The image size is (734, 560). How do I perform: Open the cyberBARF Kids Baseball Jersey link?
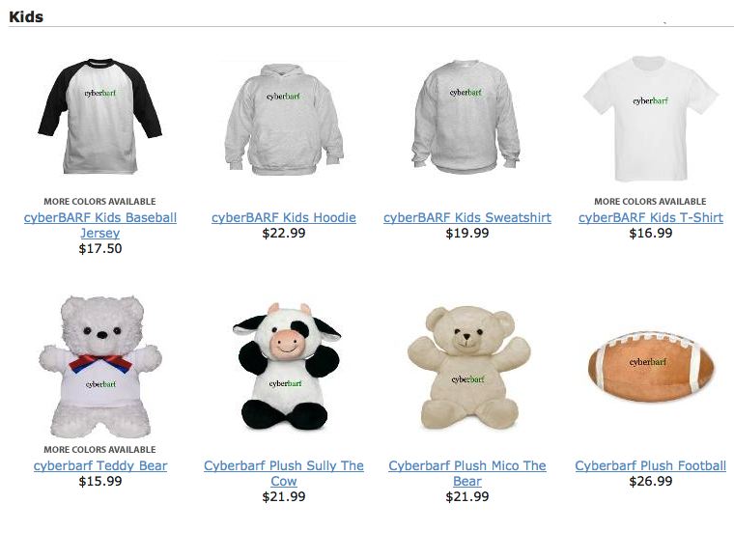click(x=100, y=225)
